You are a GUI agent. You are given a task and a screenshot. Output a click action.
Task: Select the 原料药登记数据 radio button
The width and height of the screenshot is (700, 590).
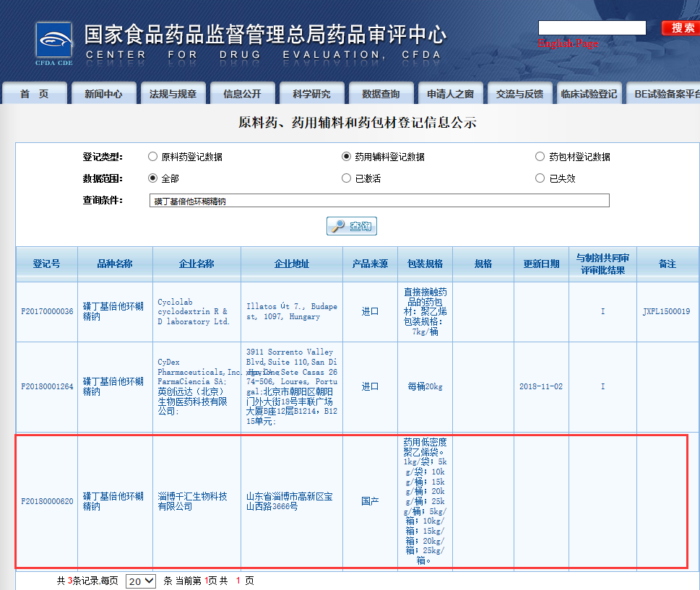152,155
